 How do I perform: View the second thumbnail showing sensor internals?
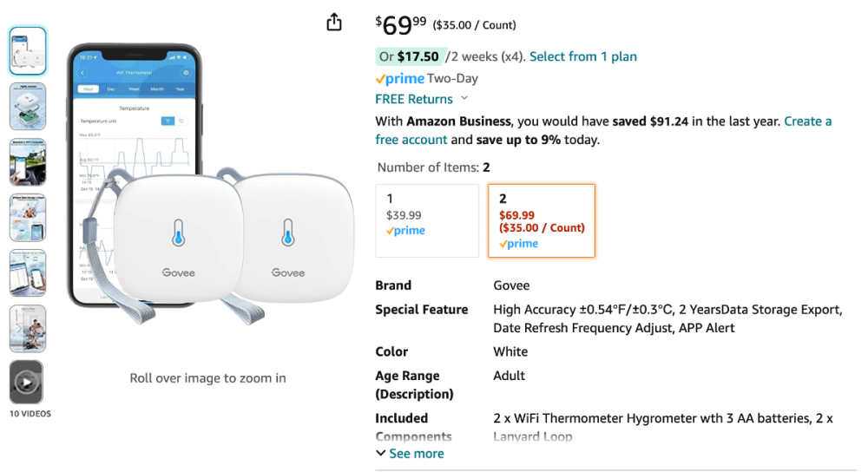click(27, 106)
